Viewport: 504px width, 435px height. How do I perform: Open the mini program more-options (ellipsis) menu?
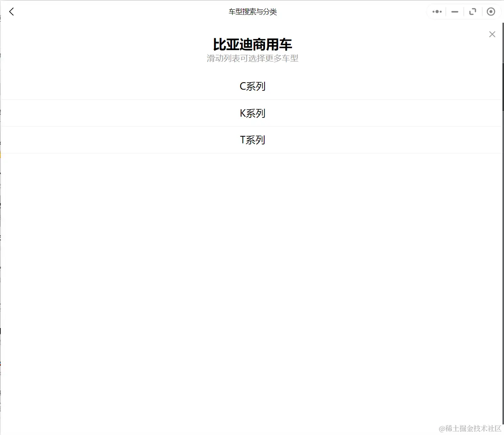pos(436,11)
